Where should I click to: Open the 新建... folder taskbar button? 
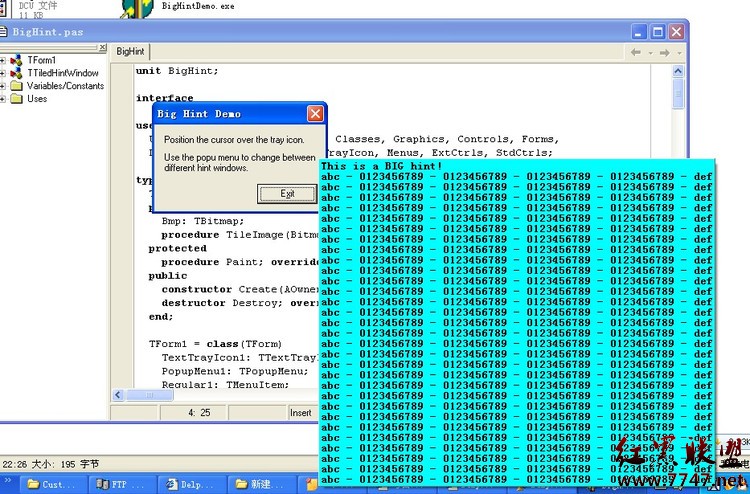pos(261,484)
